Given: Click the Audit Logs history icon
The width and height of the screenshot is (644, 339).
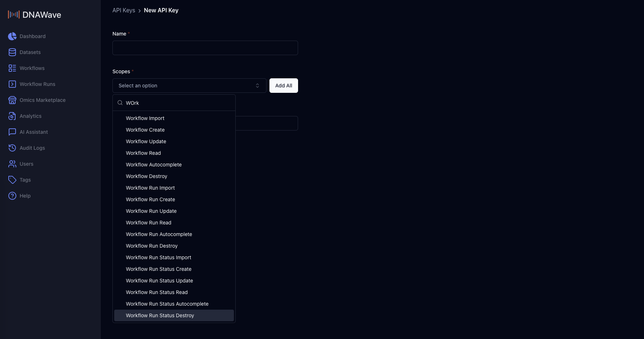Looking at the screenshot, I should (x=12, y=148).
